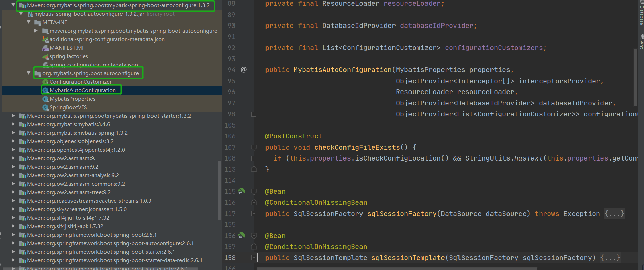This screenshot has width=644, height=270.
Task: Click library icon for org.reactivestreams:reactive-streams:1.0.3
Action: [22, 201]
